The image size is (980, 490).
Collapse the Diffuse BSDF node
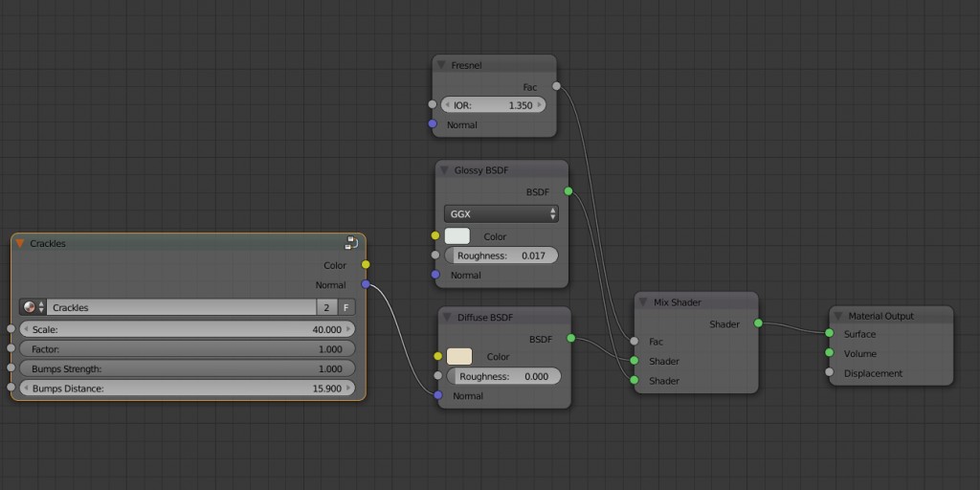point(447,317)
